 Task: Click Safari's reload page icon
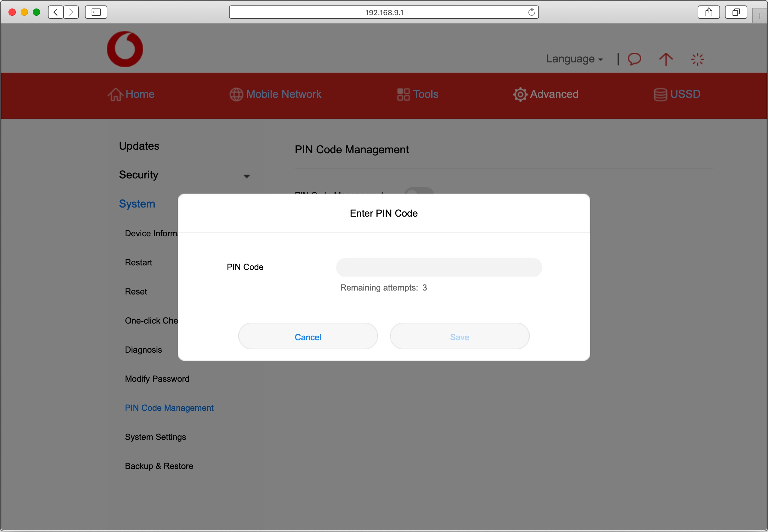pos(531,12)
